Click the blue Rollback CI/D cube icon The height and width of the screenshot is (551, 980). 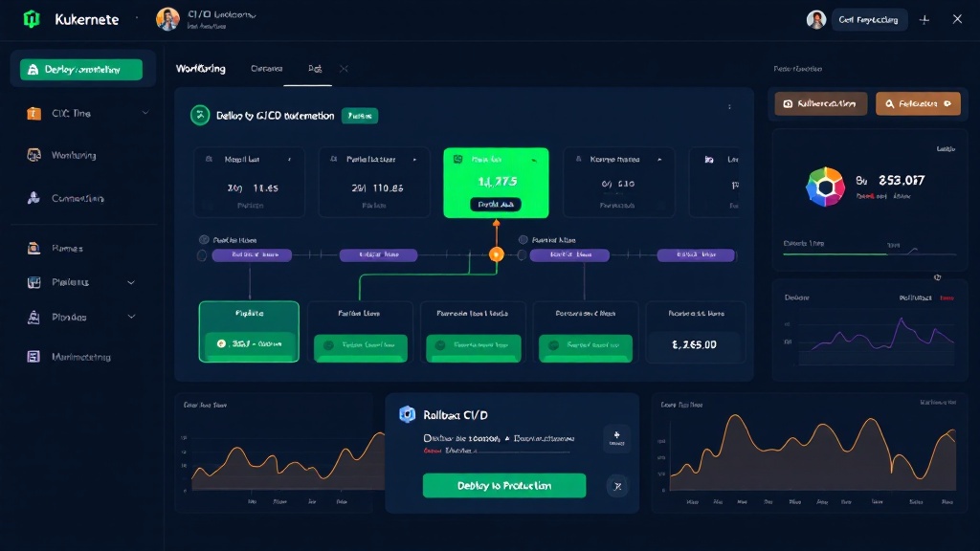click(408, 414)
